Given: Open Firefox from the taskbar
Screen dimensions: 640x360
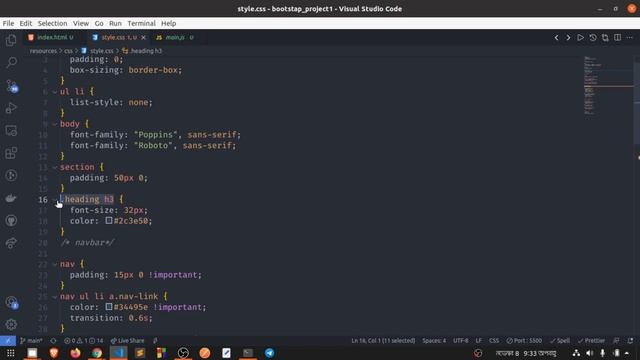Looking at the screenshot, I should click(x=75, y=353).
